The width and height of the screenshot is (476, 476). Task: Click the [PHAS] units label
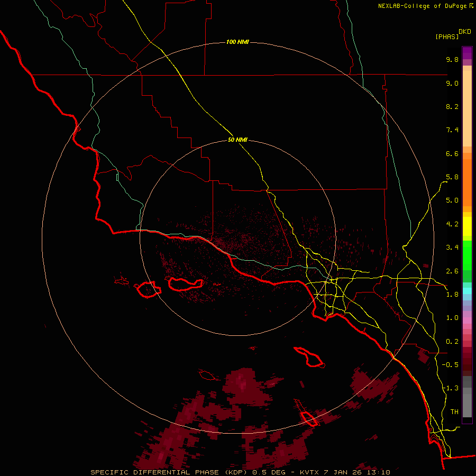pos(447,36)
